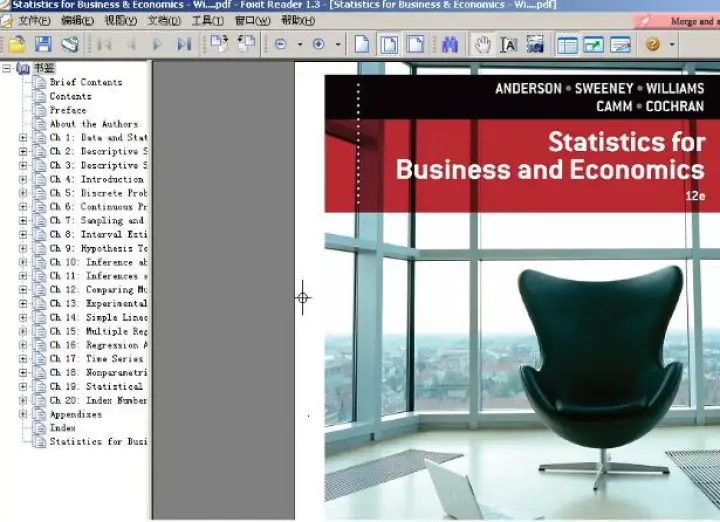Click the Open file folder icon
The width and height of the screenshot is (720, 522).
(x=17, y=45)
